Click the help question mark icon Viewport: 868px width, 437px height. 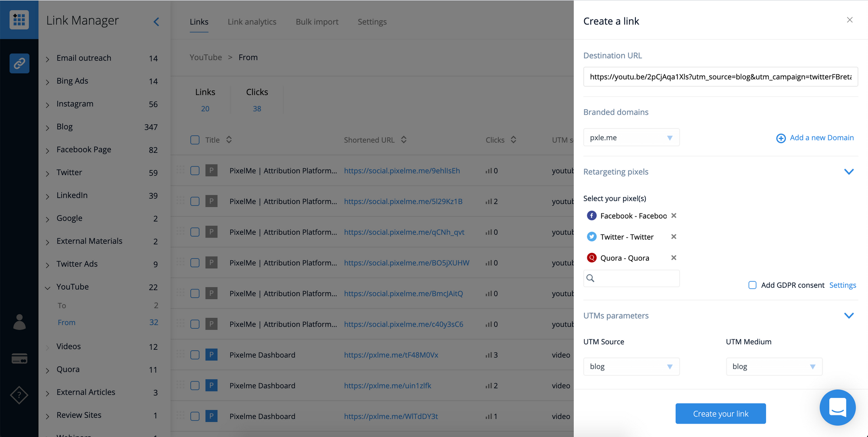tap(20, 395)
